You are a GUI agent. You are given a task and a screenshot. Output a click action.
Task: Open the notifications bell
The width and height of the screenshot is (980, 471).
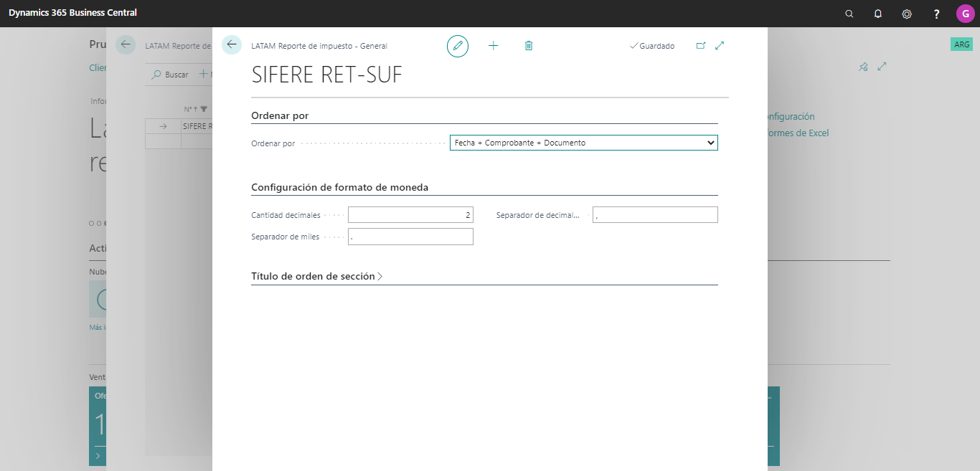click(878, 14)
